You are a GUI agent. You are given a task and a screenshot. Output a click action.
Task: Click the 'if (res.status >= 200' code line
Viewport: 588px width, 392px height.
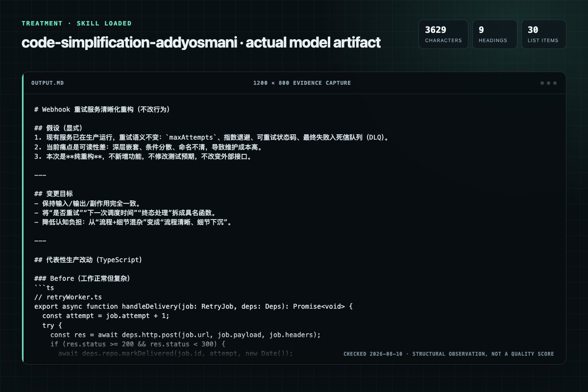137,344
